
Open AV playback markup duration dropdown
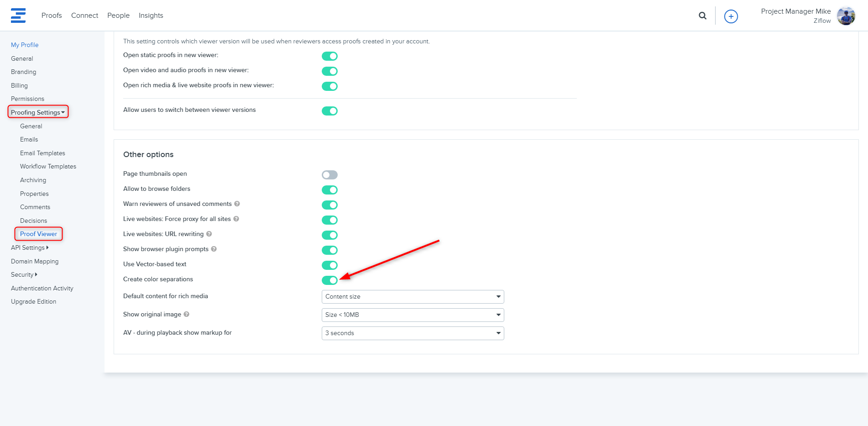tap(413, 333)
